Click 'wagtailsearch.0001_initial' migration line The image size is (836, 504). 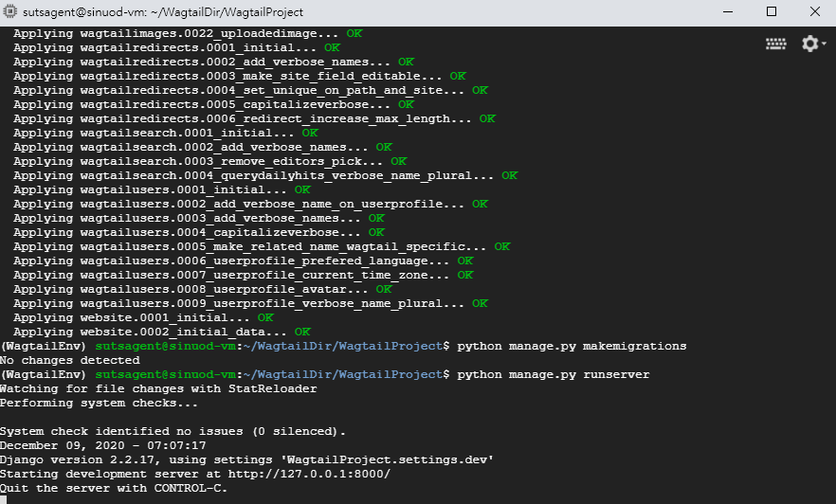point(166,133)
